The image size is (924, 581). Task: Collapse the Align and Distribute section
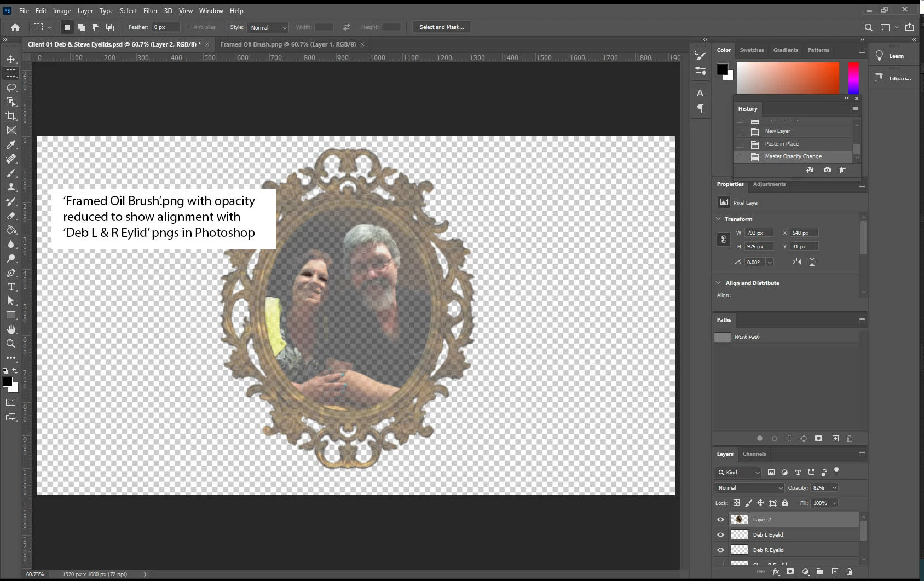point(718,283)
